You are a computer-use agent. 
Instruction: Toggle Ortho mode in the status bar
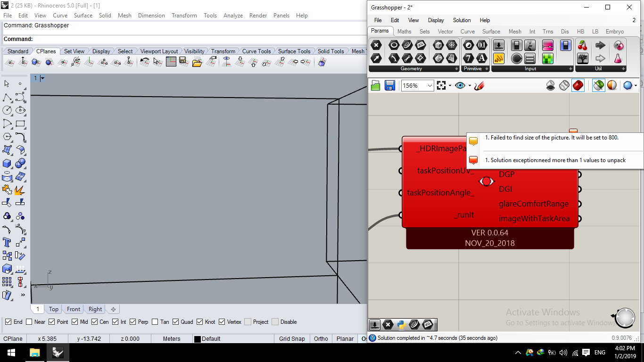(321, 338)
